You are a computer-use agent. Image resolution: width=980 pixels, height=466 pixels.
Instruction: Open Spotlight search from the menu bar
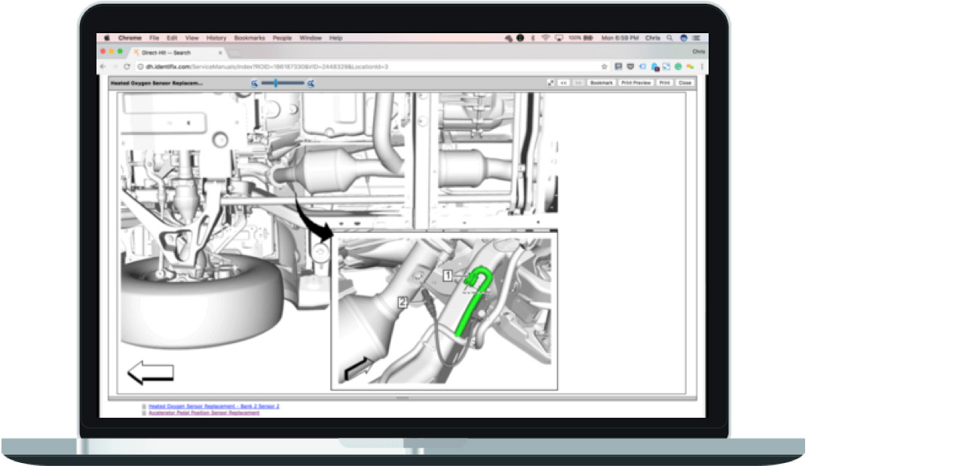[669, 37]
